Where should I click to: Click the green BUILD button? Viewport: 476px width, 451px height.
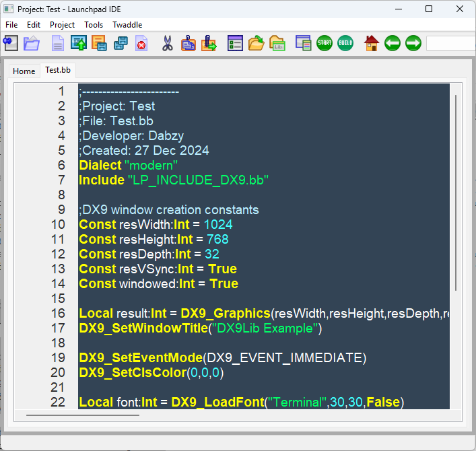(x=345, y=44)
